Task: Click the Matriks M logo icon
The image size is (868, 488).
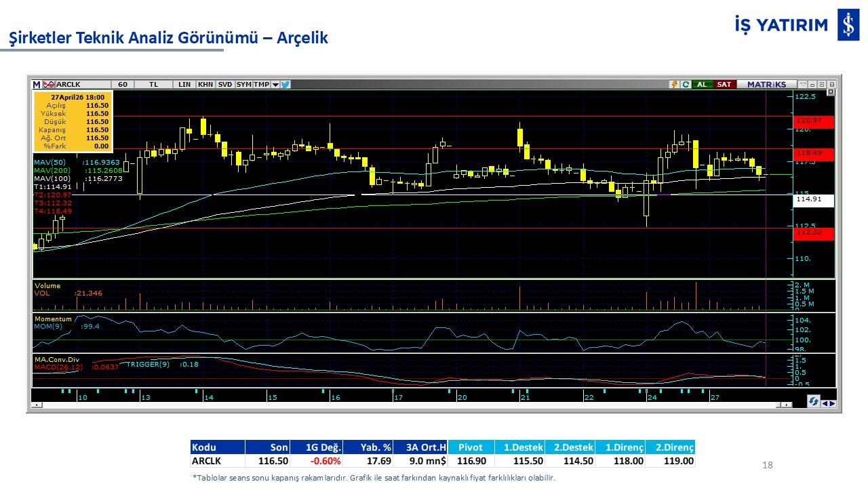Action: 37,85
